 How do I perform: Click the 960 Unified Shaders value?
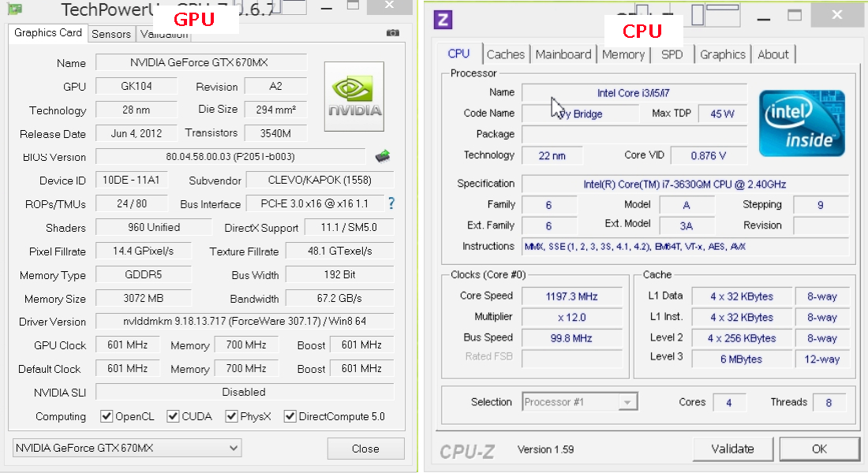[153, 227]
